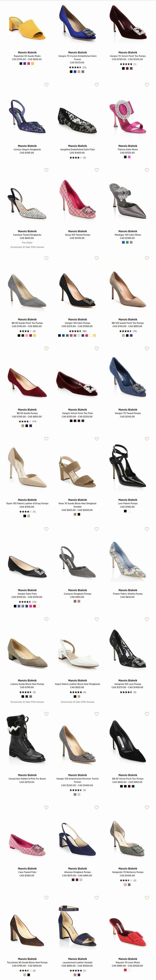This screenshot has height=980, width=156.
Task: Open Khan 70 Suede Block Heel Slingback Sandals
Action: pyautogui.click(x=78, y=505)
